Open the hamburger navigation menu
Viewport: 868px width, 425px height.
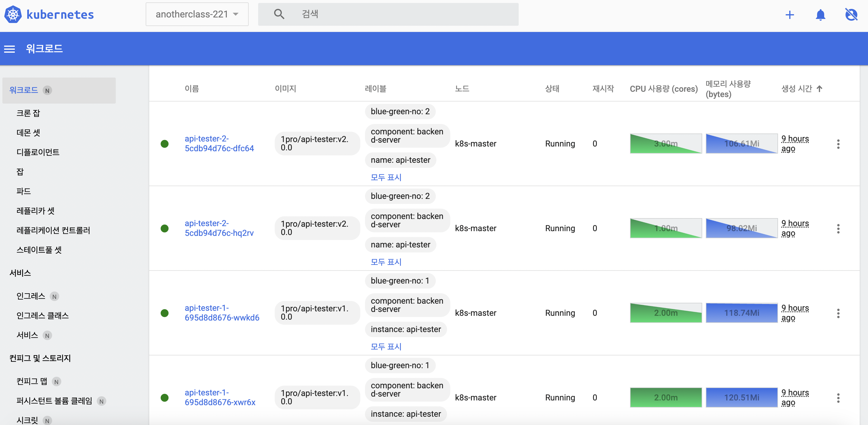tap(9, 49)
